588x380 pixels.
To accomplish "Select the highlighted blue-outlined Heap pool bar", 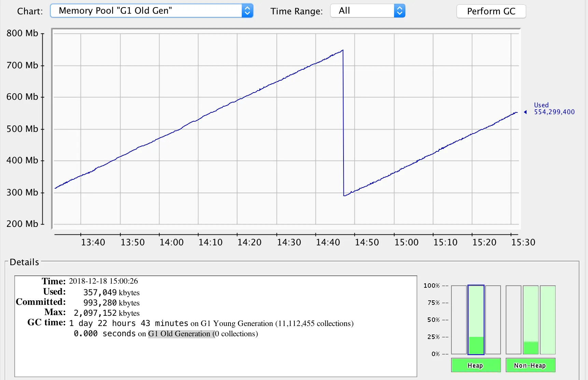I will tap(476, 320).
